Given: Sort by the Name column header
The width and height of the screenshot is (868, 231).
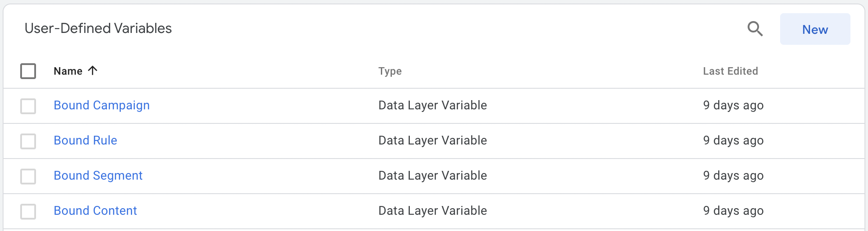Looking at the screenshot, I should pos(68,71).
